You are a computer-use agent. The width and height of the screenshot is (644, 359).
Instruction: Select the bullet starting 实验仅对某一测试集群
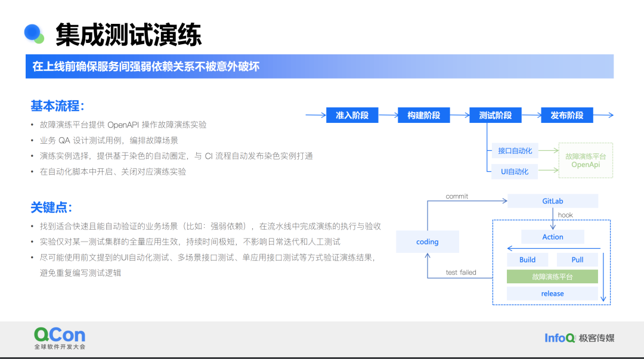pyautogui.click(x=190, y=242)
